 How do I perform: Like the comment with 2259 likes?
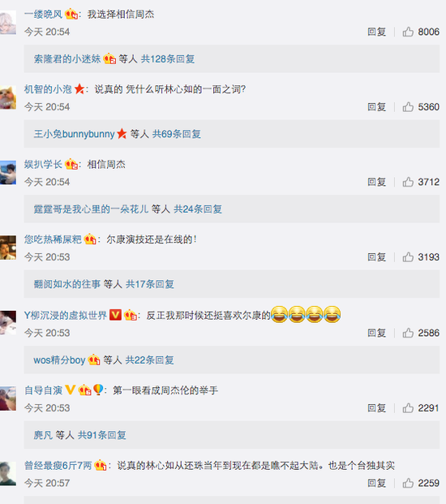pyautogui.click(x=408, y=483)
